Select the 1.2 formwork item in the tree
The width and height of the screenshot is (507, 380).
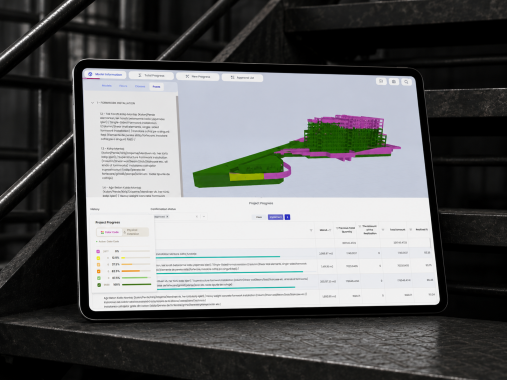pyautogui.click(x=135, y=163)
